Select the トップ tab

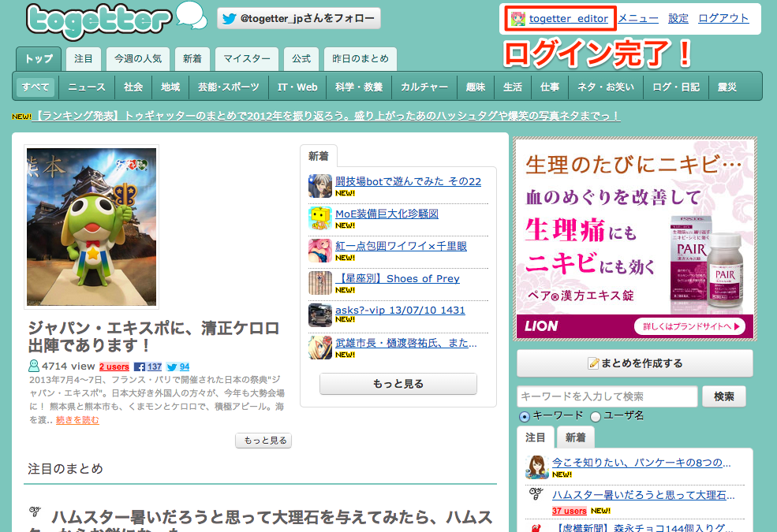(39, 59)
